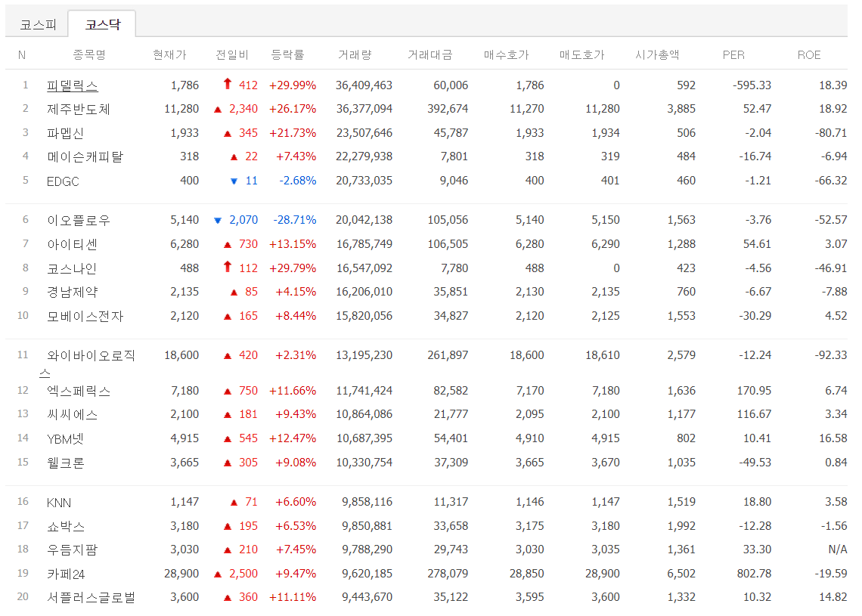Click the 등락률 column header
This screenshot has height=616, width=862.
(288, 54)
